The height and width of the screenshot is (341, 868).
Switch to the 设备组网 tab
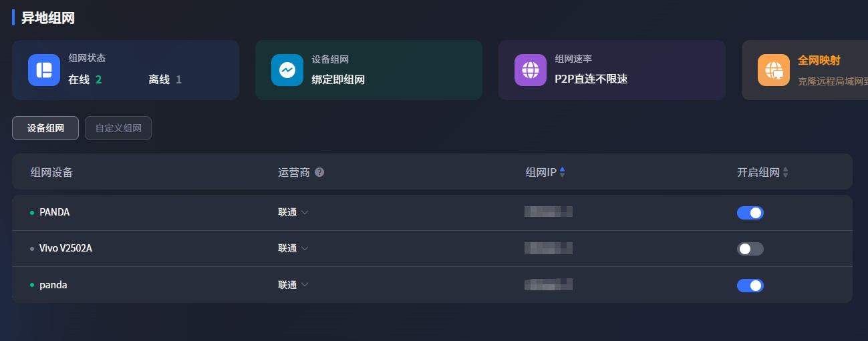click(45, 128)
